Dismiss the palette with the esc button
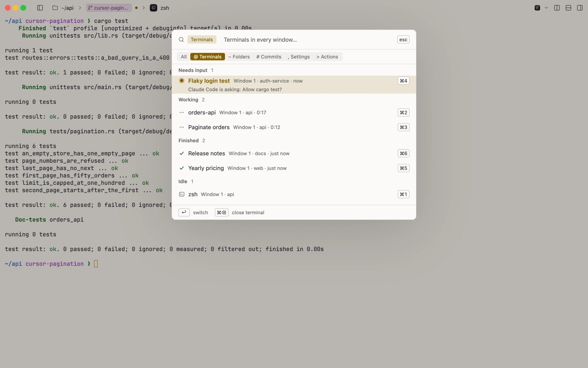The image size is (588, 368). tap(403, 40)
